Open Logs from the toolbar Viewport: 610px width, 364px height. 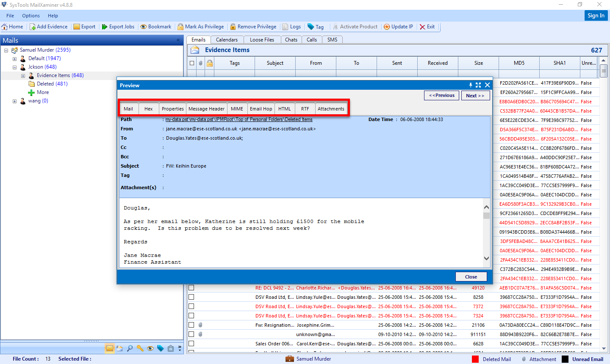click(x=291, y=27)
